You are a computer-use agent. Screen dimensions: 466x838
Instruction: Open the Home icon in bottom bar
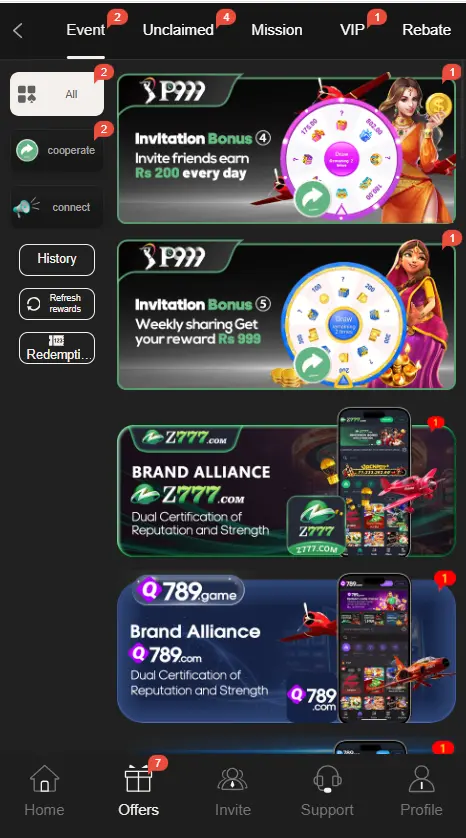click(x=44, y=779)
